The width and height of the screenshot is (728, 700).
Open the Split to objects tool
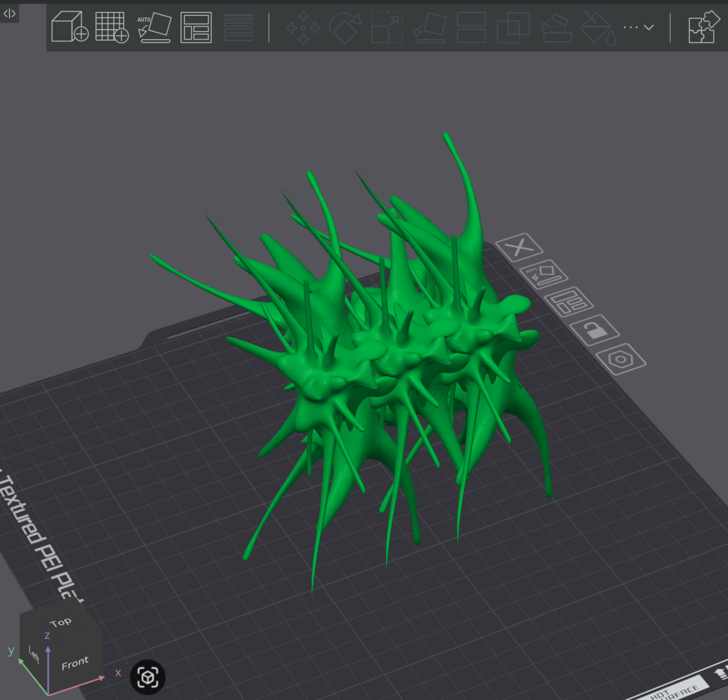238,28
